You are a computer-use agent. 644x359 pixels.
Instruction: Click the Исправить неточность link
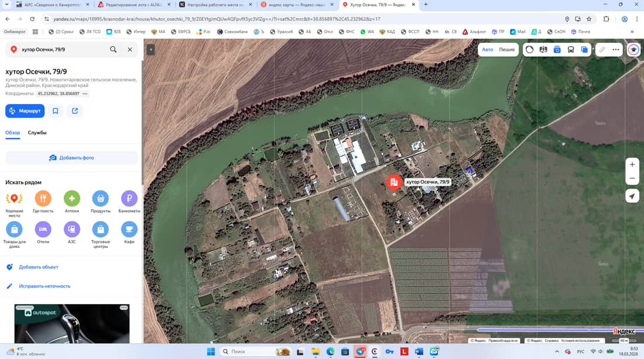click(44, 286)
